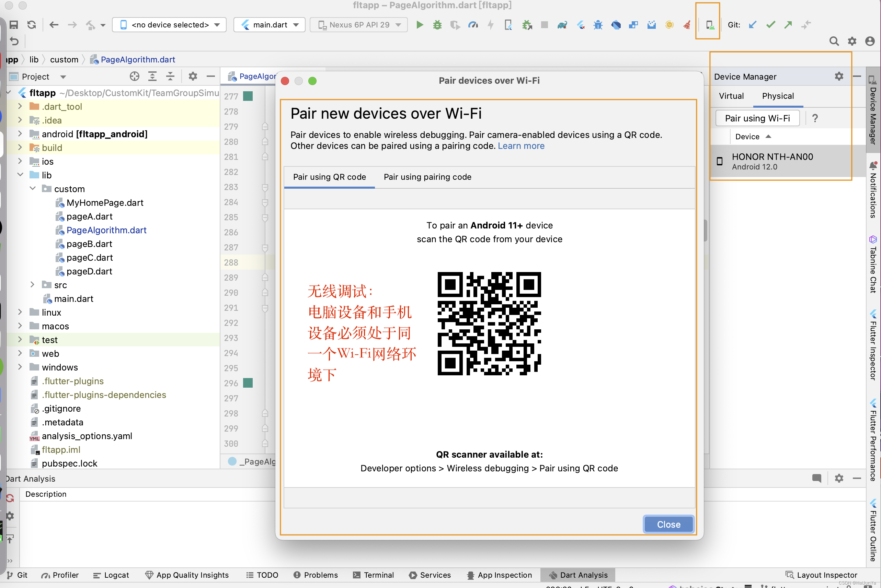
Task: Expand the .dart_tool folder
Action: coord(20,106)
